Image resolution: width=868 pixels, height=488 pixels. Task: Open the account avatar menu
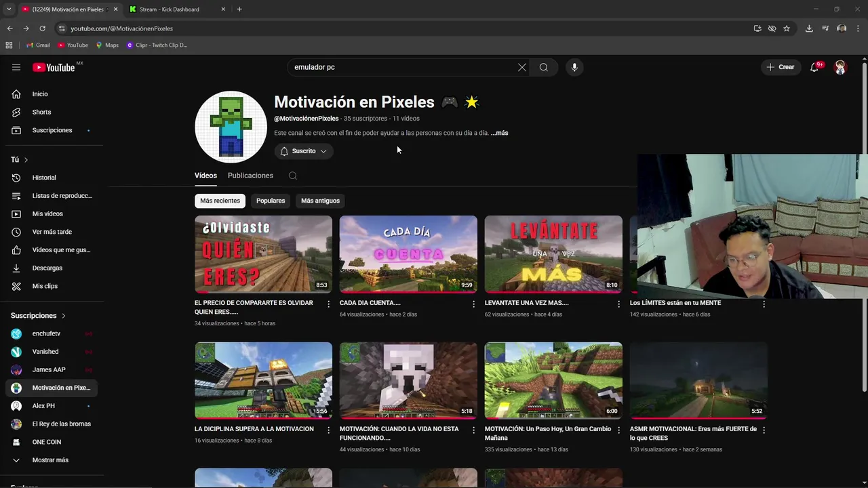(x=840, y=67)
